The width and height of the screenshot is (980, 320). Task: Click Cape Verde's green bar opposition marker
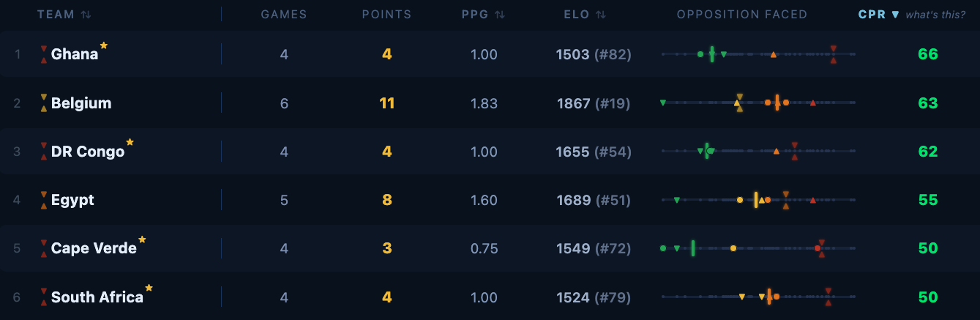pos(692,248)
